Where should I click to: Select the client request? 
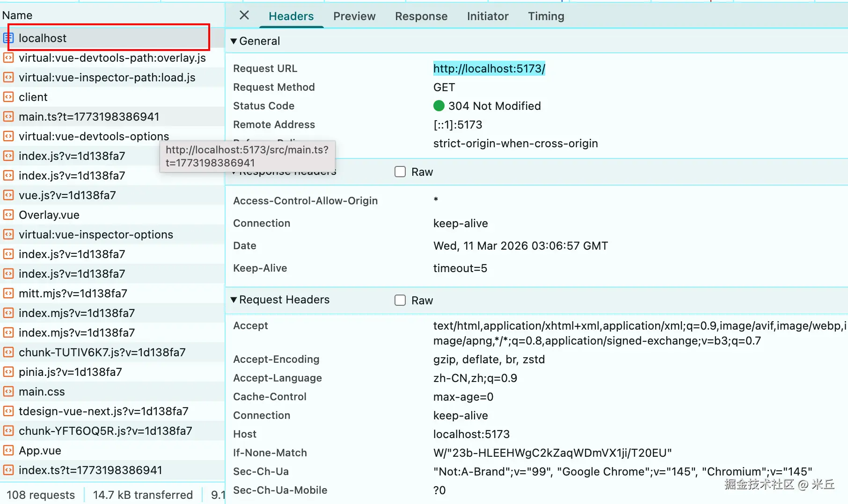click(x=112, y=97)
